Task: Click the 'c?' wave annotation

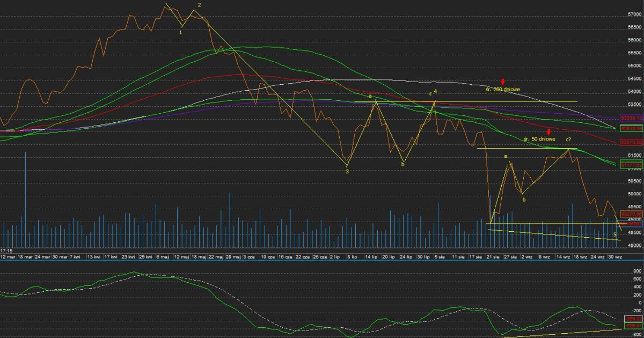Action: click(567, 139)
